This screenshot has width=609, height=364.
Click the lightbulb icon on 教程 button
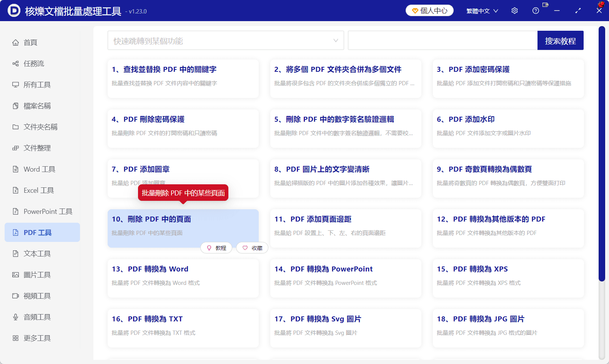pyautogui.click(x=209, y=248)
